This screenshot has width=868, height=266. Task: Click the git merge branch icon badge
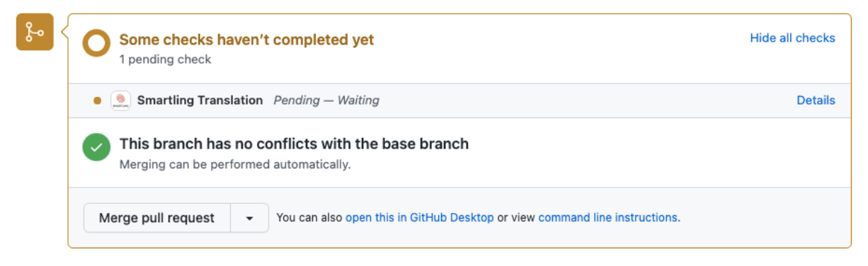pos(35,32)
